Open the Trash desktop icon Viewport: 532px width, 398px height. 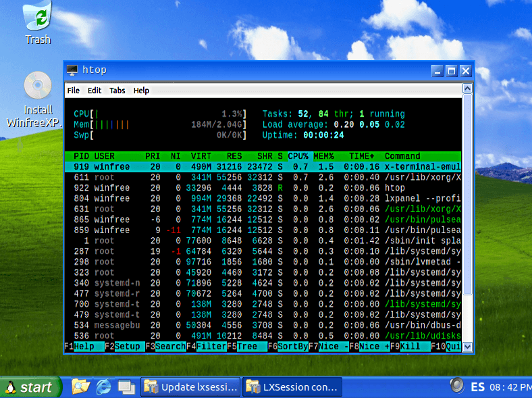[x=37, y=22]
